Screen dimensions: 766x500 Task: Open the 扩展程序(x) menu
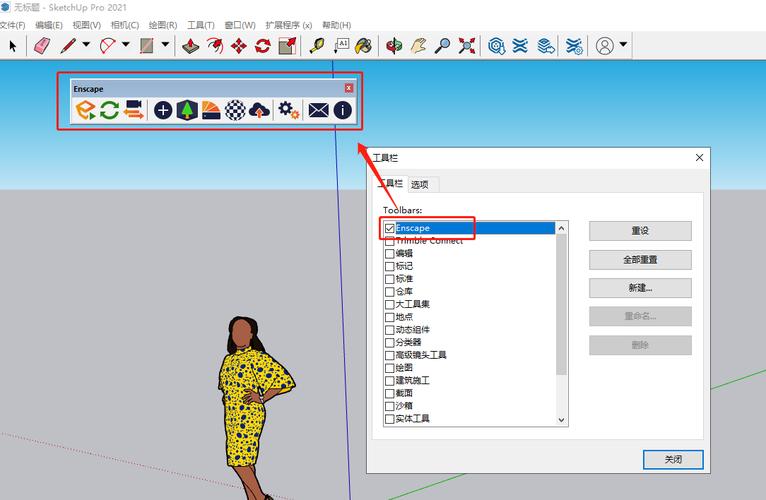(288, 25)
